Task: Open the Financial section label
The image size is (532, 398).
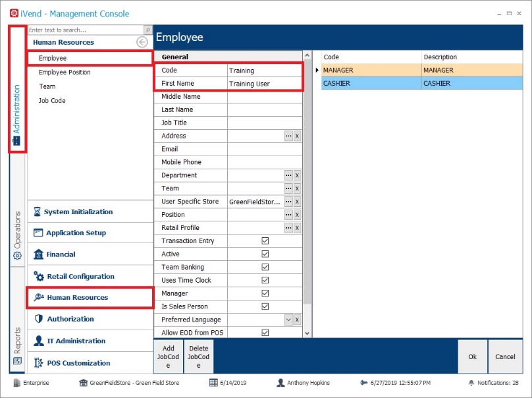Action: click(61, 254)
